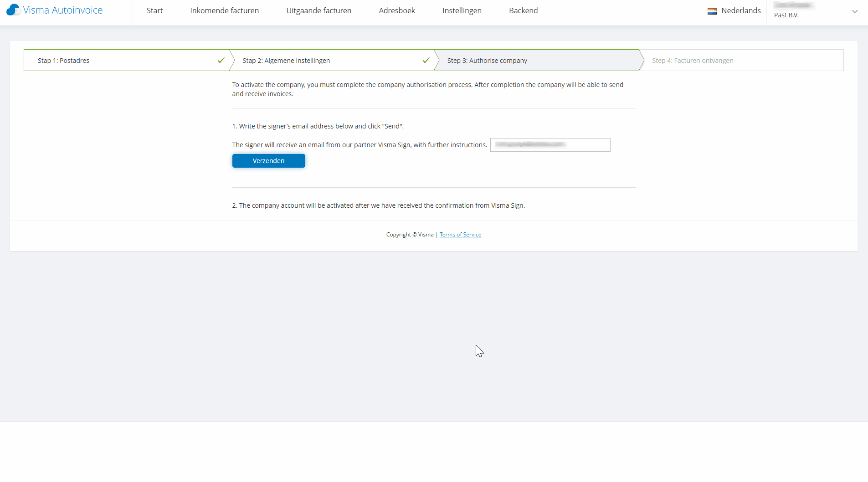Image resolution: width=868 pixels, height=482 pixels.
Task: Open the Instellingen menu
Action: [462, 10]
